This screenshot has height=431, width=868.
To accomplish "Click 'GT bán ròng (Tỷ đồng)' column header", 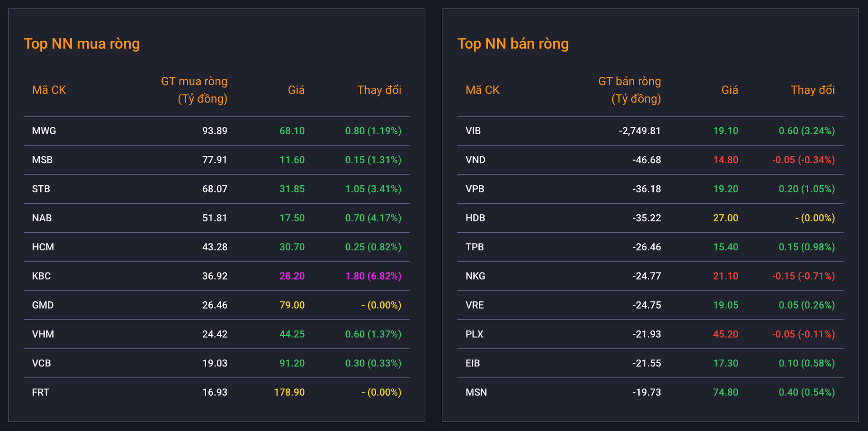I will click(x=629, y=90).
